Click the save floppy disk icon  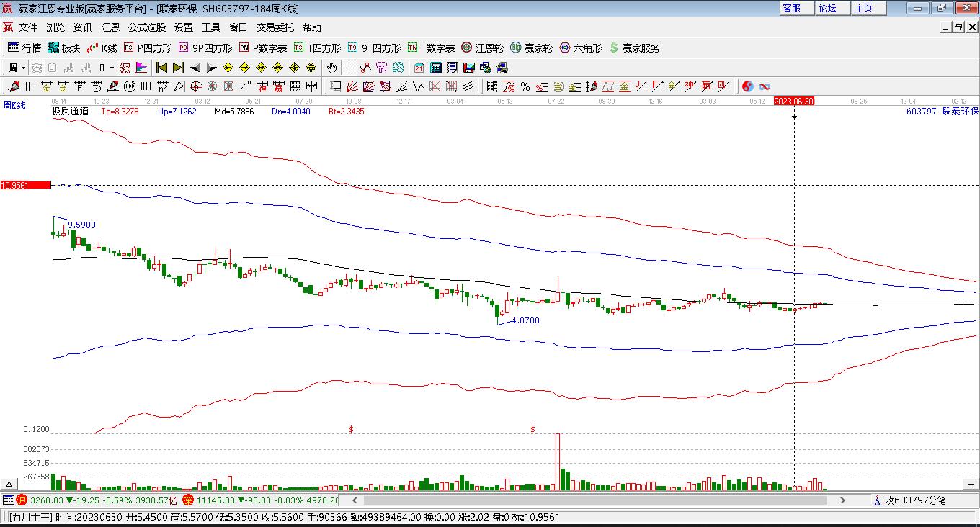tap(469, 68)
